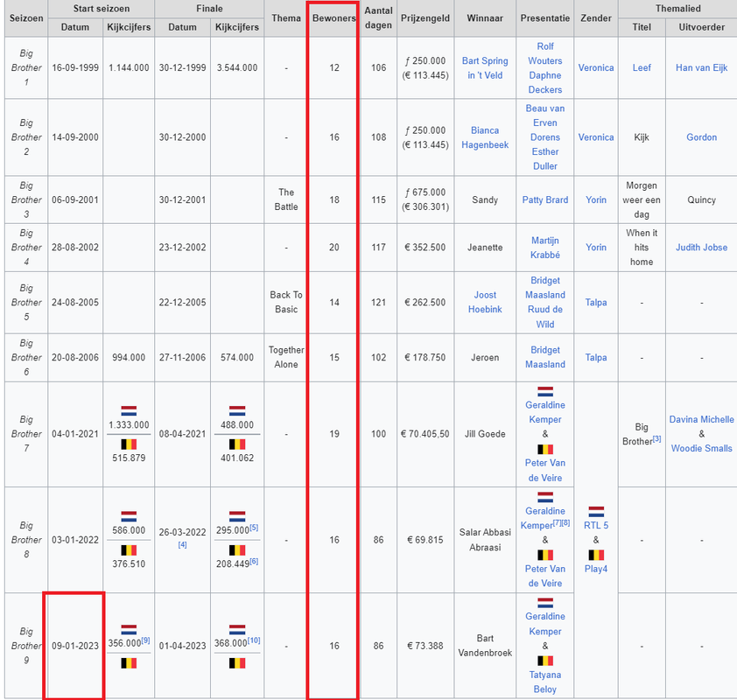Click the Belgian flag above Tatyana Beloy
The height and width of the screenshot is (700, 737).
(x=545, y=661)
